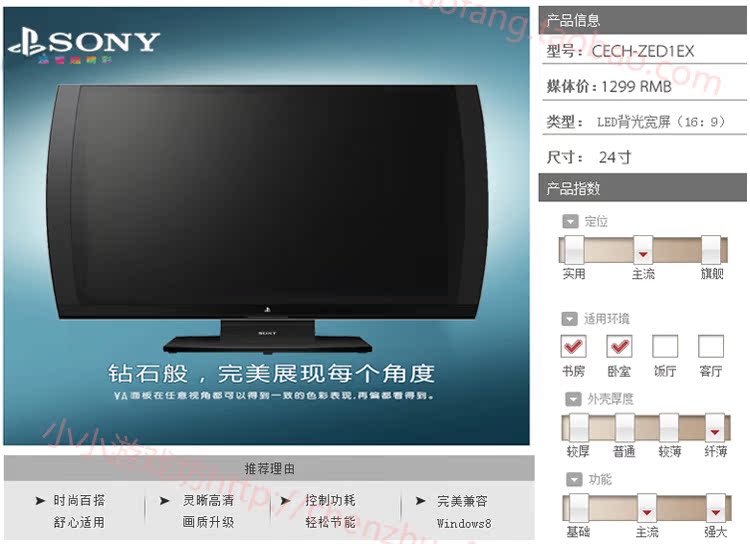Click the SONY badge on monitor stand
This screenshot has width=750, height=544.
(x=267, y=333)
